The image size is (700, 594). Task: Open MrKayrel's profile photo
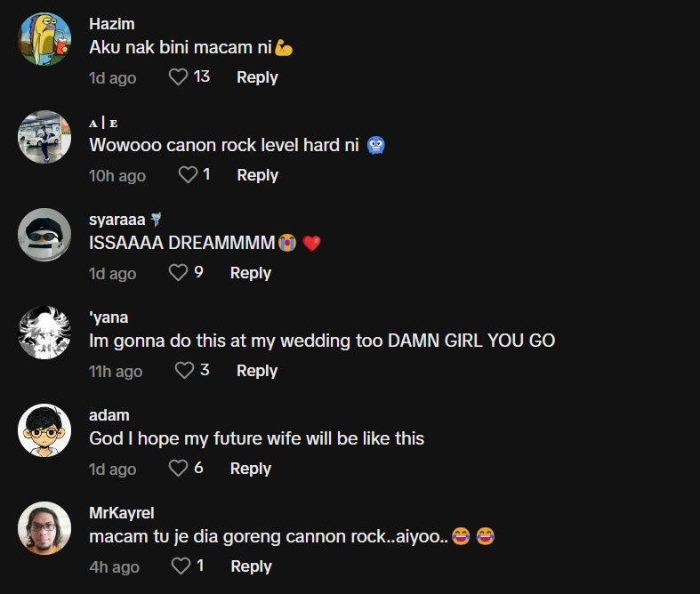[44, 528]
